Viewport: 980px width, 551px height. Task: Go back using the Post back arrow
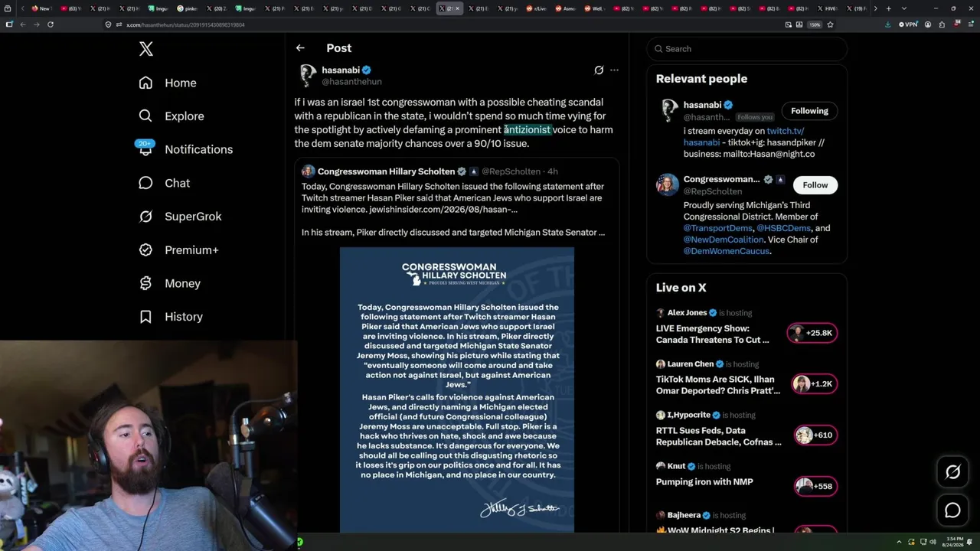300,48
